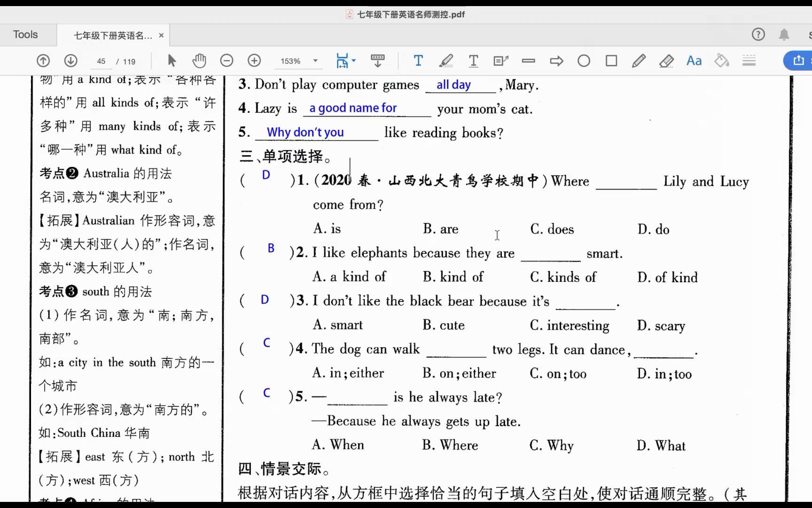The height and width of the screenshot is (508, 812).
Task: Open the Tools tab
Action: coord(25,34)
